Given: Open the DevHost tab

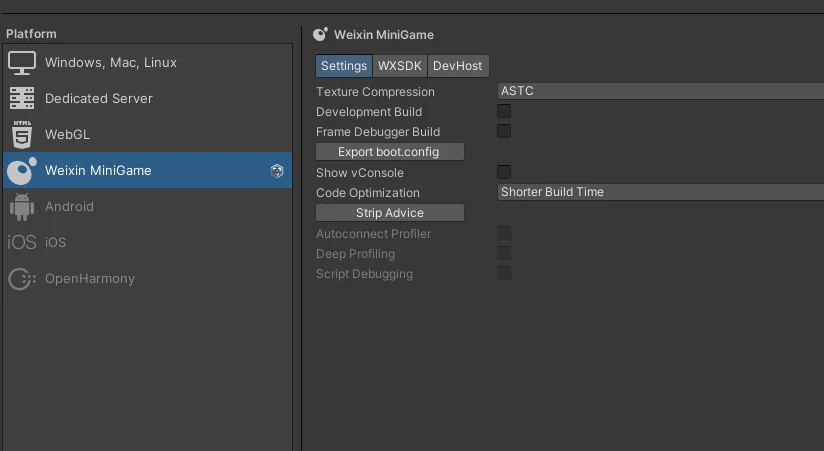Looking at the screenshot, I should pos(457,66).
